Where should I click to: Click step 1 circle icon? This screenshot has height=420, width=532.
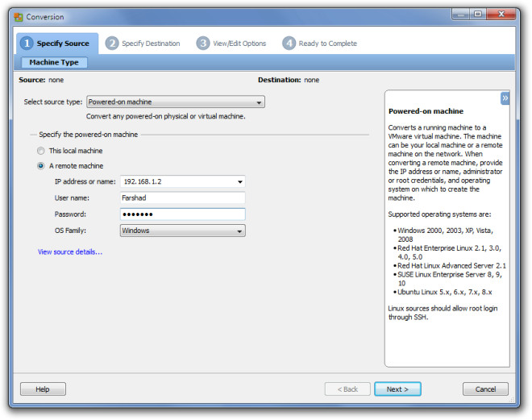pos(27,43)
